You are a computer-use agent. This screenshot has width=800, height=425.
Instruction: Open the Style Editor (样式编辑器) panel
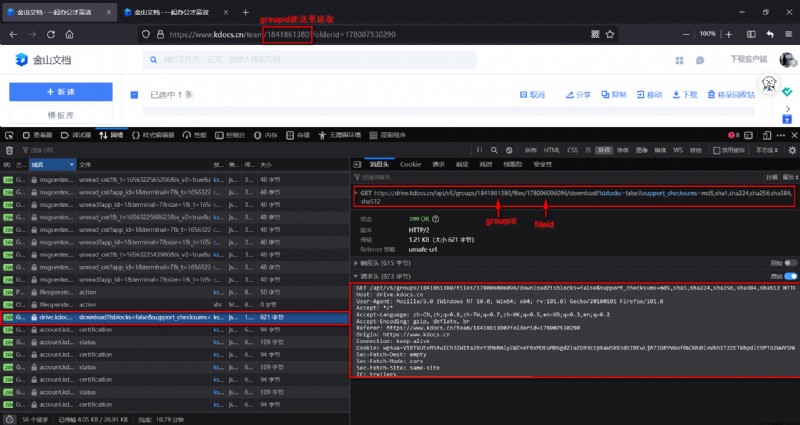pos(153,135)
